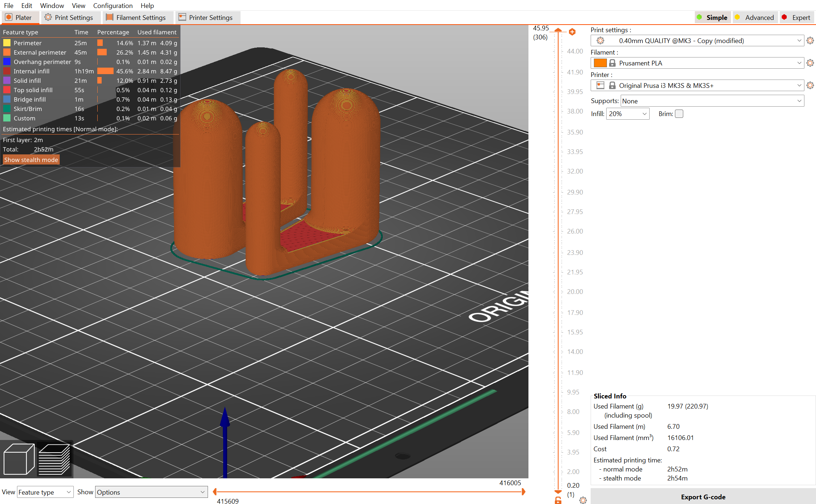Switch to Expert mode
Viewport: 816px width, 504px height.
click(797, 17)
